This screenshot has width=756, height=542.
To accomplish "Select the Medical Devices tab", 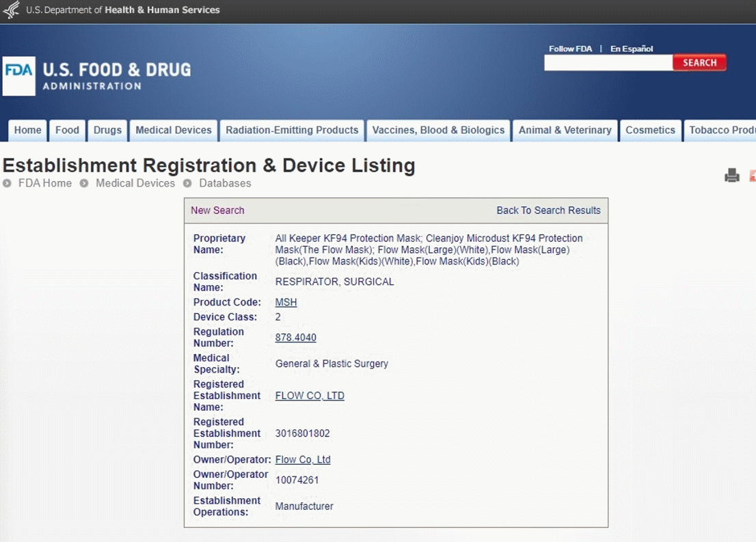I will [x=174, y=131].
